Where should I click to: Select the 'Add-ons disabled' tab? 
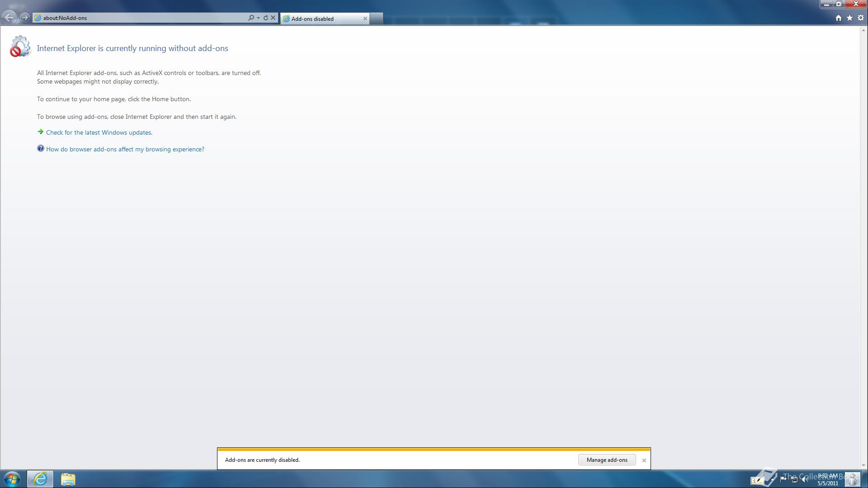325,19
